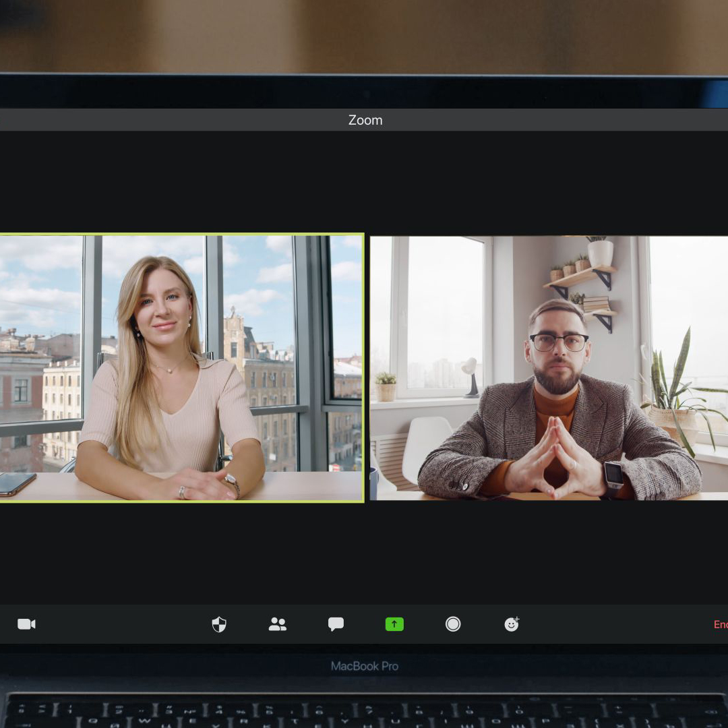
Task: Select the blonde woman's video tile
Action: [x=181, y=368]
